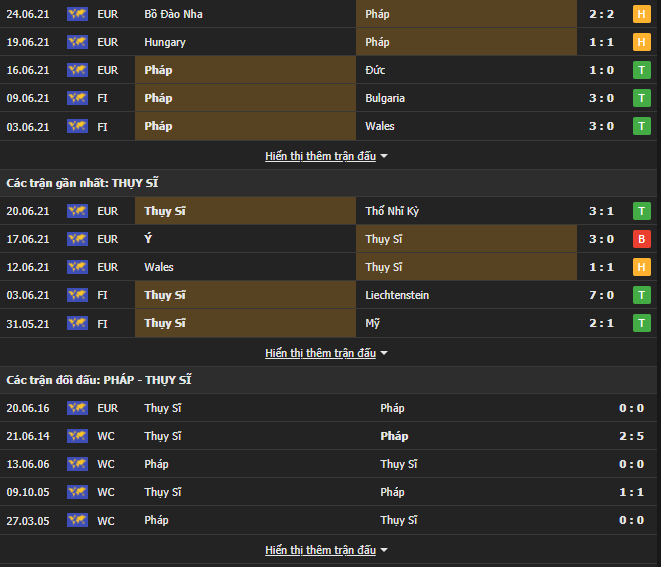This screenshot has height=567, width=661.
Task: Click the flag icon in the Thụy Sĩ vs Liechtenstein row
Action: click(77, 295)
